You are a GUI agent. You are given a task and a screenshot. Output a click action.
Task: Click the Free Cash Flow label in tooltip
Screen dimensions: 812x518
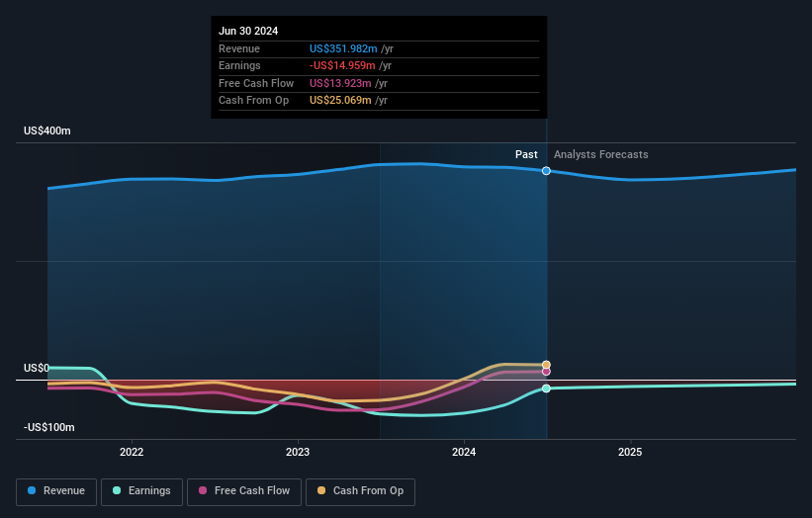256,83
